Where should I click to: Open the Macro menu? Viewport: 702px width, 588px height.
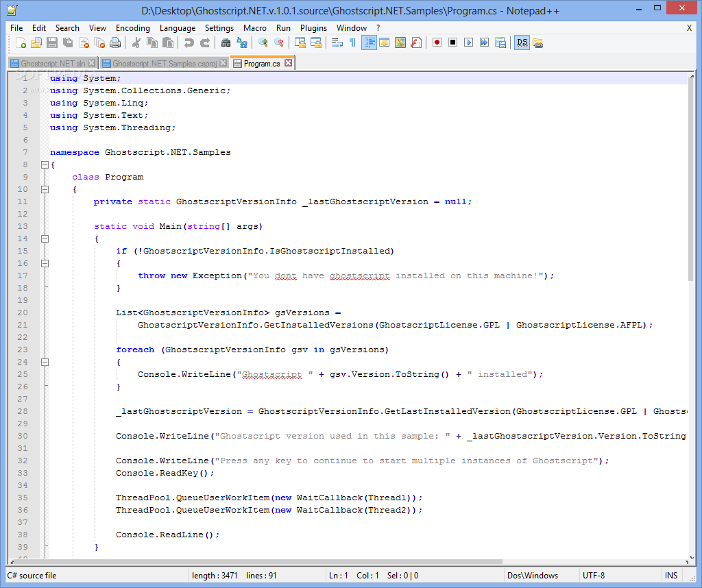[255, 27]
